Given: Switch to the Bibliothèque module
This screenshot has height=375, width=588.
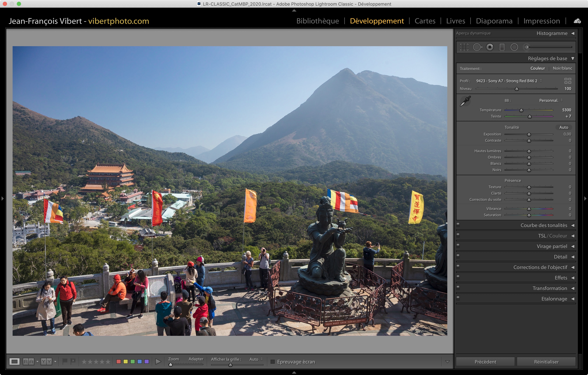Looking at the screenshot, I should pos(317,21).
